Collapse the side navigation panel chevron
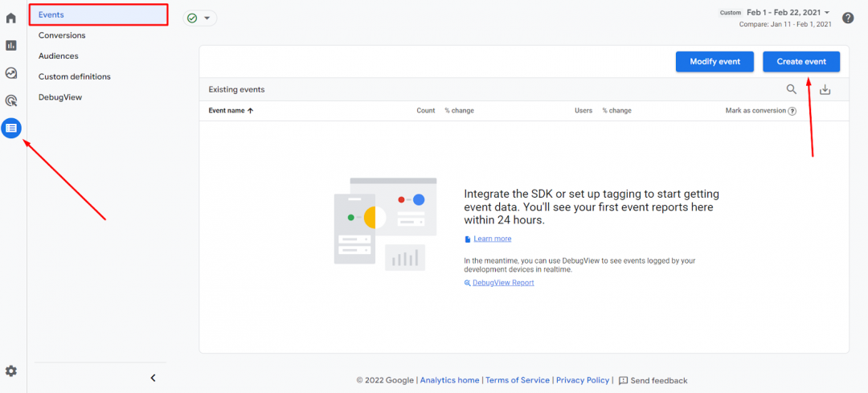This screenshot has height=393, width=868. pyautogui.click(x=154, y=378)
